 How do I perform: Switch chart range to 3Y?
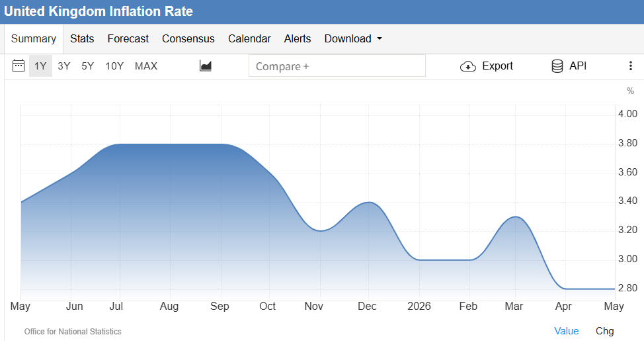pos(63,66)
